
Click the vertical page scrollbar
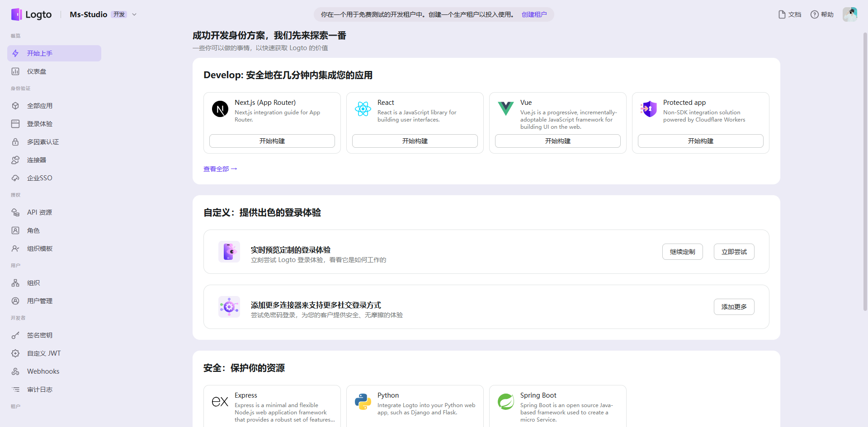(865, 172)
